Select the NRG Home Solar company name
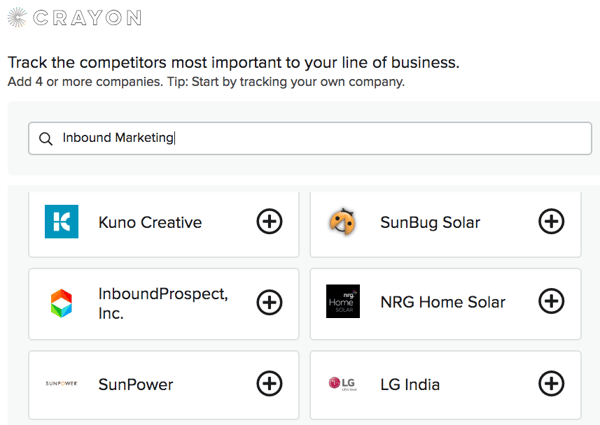Screen dimensions: 600x425 (x=443, y=302)
